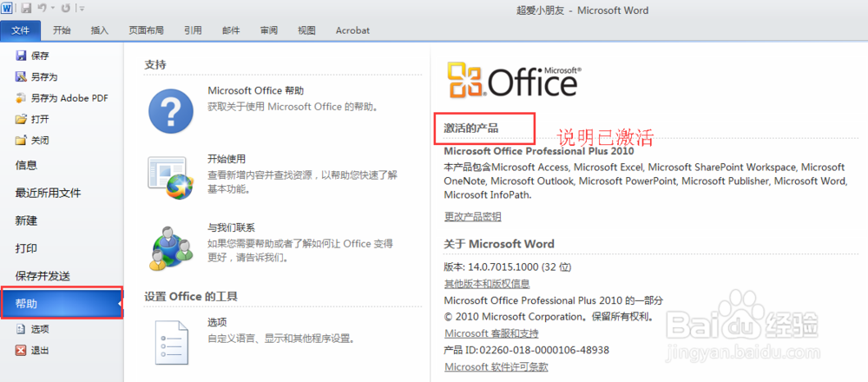Click the 设置 Office 的工具 heading

[191, 297]
